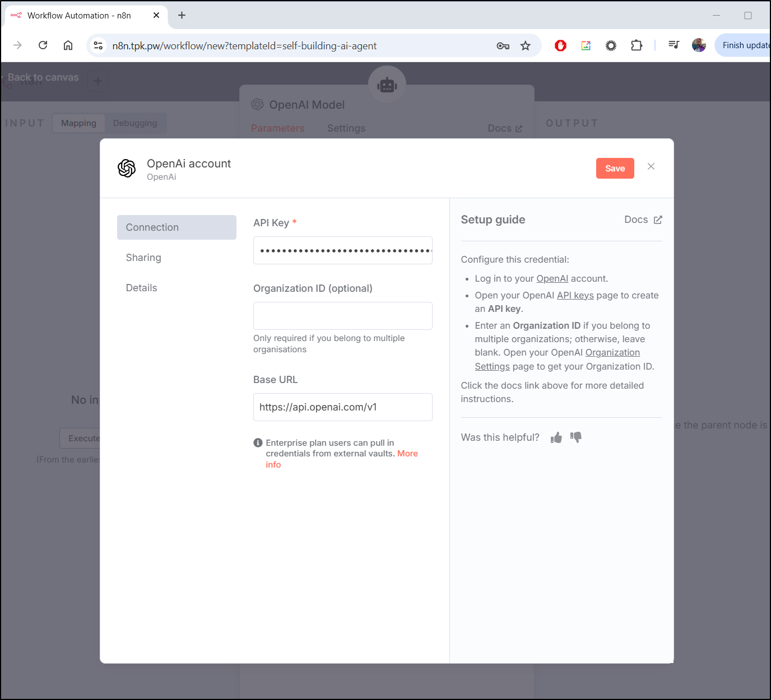This screenshot has height=700, width=771.
Task: Open the browser profile avatar
Action: (699, 45)
